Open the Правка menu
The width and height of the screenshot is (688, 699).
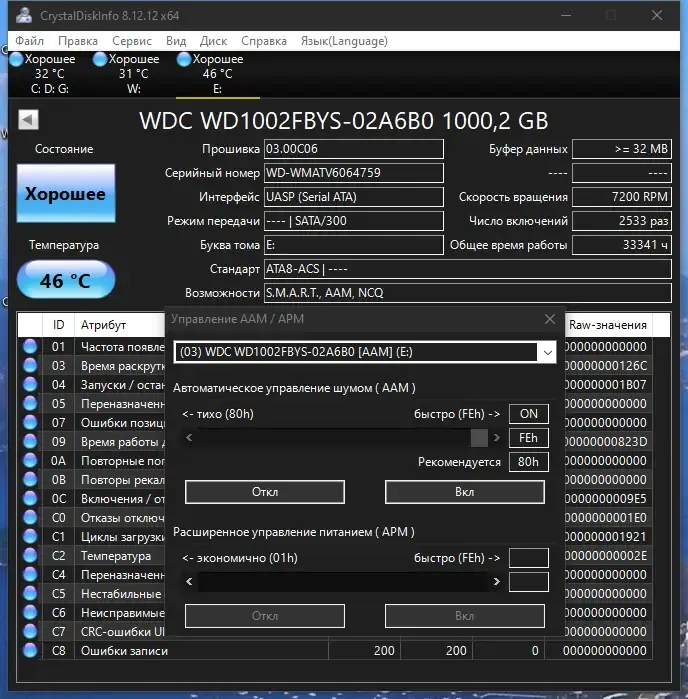tap(78, 41)
